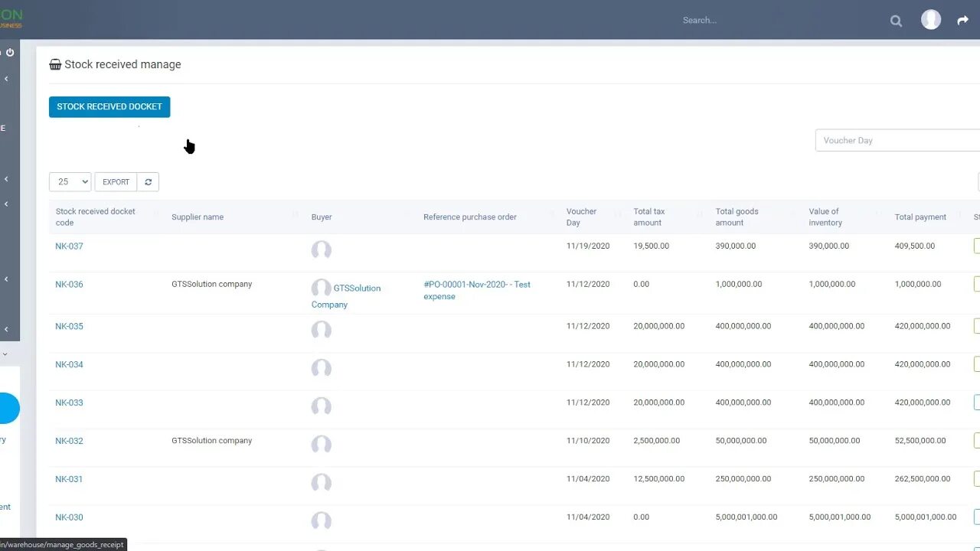Click buyer avatar in NK-034 row

point(322,369)
